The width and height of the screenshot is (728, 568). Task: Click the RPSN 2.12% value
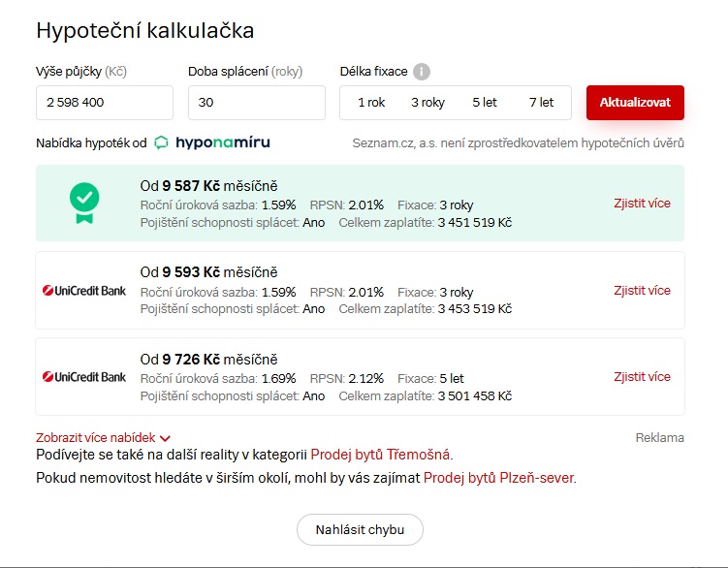point(365,379)
